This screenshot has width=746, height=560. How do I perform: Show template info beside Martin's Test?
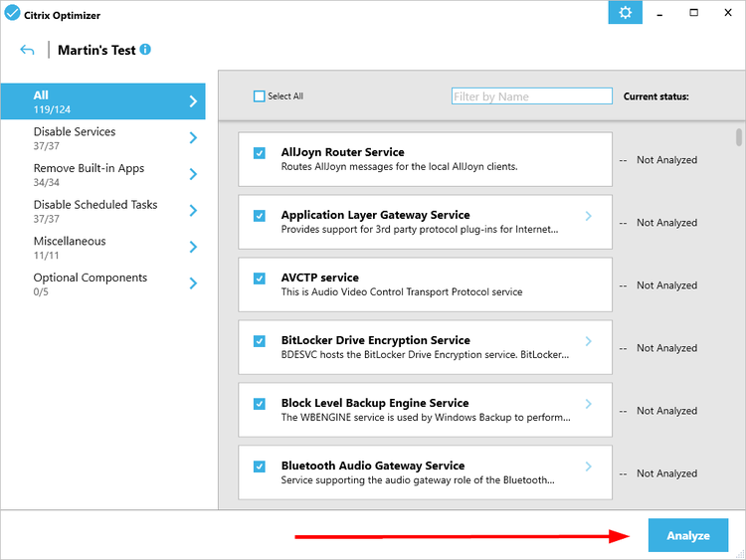(x=145, y=49)
